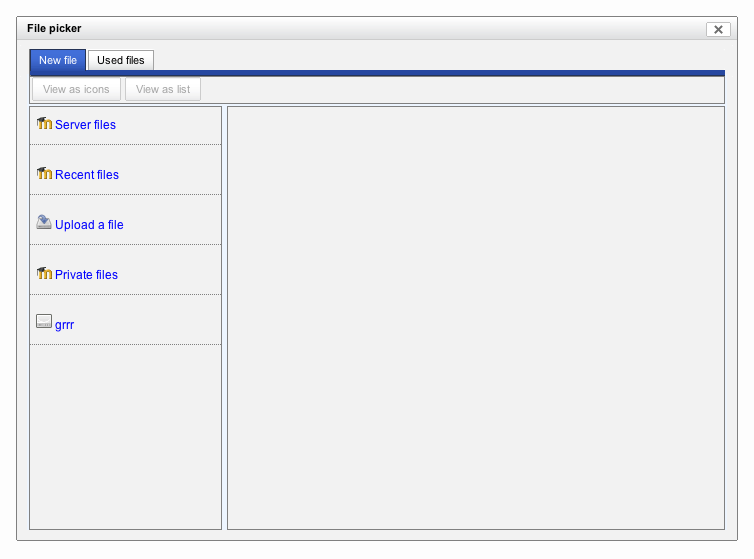This screenshot has height=559, width=754.
Task: Choose the Upload a file link
Action: click(89, 225)
